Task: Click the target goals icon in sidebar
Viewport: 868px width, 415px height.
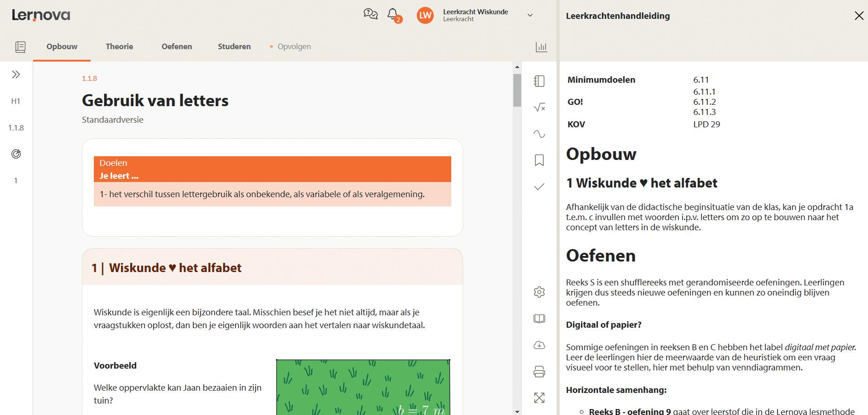Action: click(x=16, y=154)
